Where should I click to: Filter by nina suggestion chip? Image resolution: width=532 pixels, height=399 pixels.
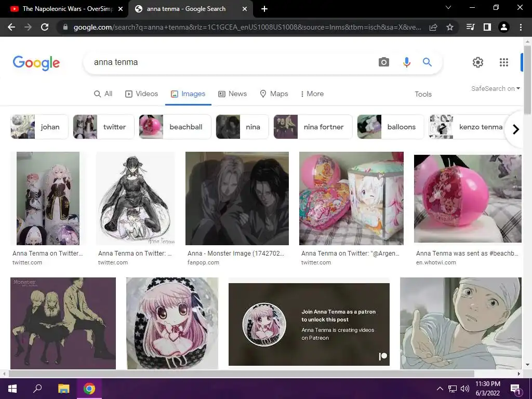click(242, 127)
